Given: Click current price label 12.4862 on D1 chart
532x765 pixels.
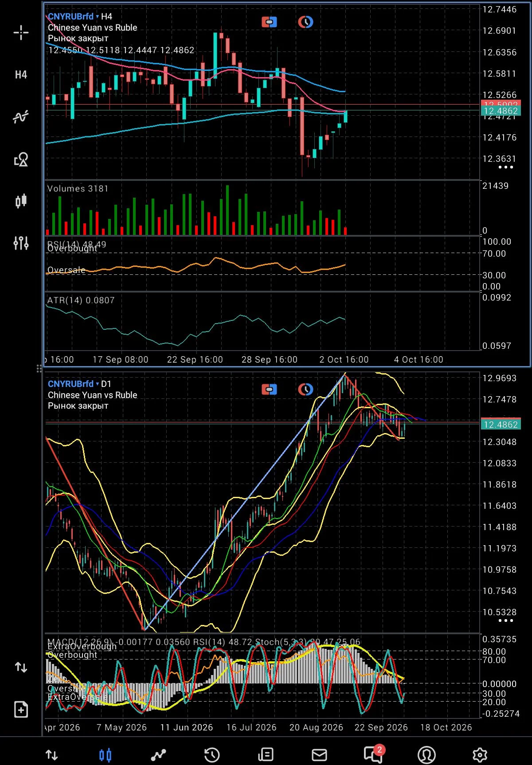Looking at the screenshot, I should (x=501, y=425).
